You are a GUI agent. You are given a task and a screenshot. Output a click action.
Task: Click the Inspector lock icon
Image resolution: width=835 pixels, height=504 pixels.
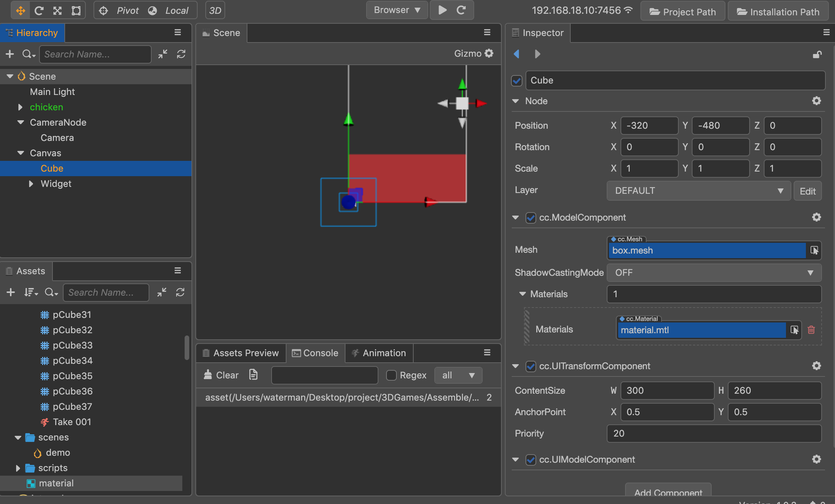click(817, 54)
